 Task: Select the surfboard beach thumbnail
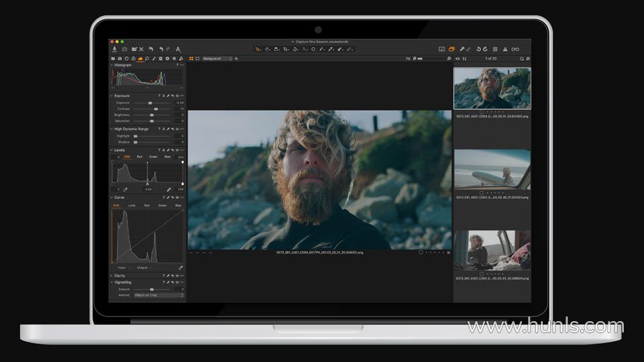click(492, 169)
